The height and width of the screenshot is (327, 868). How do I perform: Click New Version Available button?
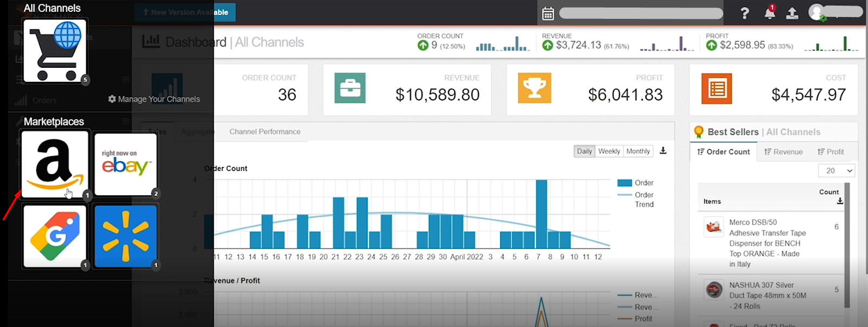(x=185, y=12)
